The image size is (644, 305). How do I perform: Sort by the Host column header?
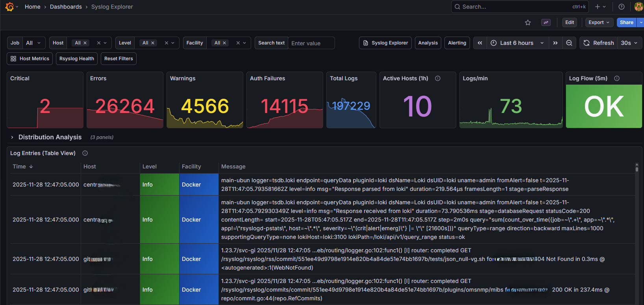click(90, 166)
